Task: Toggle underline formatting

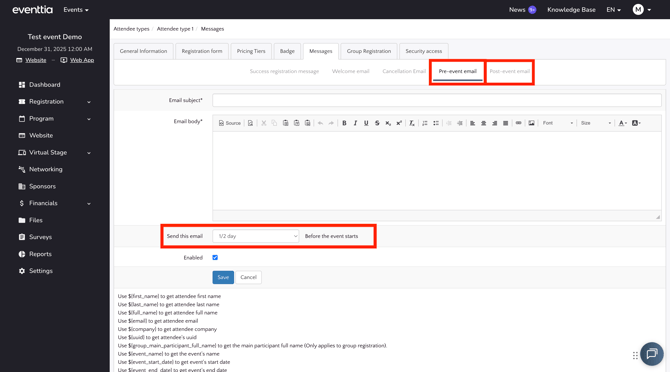Action: click(366, 123)
